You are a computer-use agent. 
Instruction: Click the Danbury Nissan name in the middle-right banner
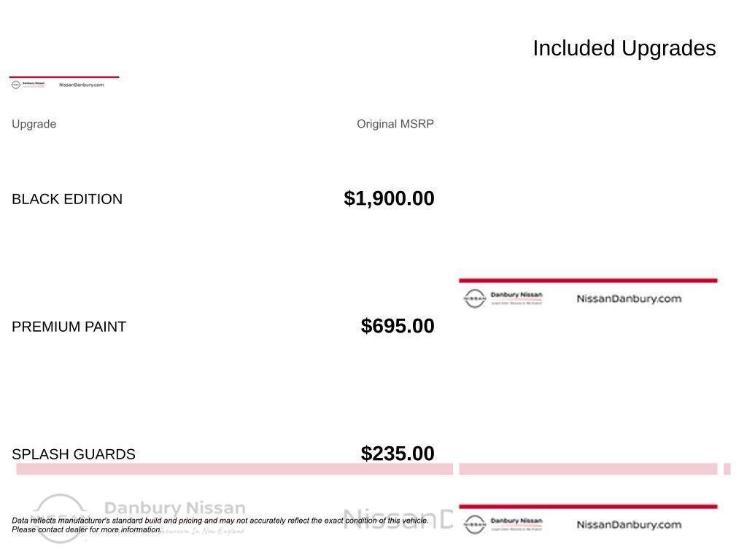[516, 295]
